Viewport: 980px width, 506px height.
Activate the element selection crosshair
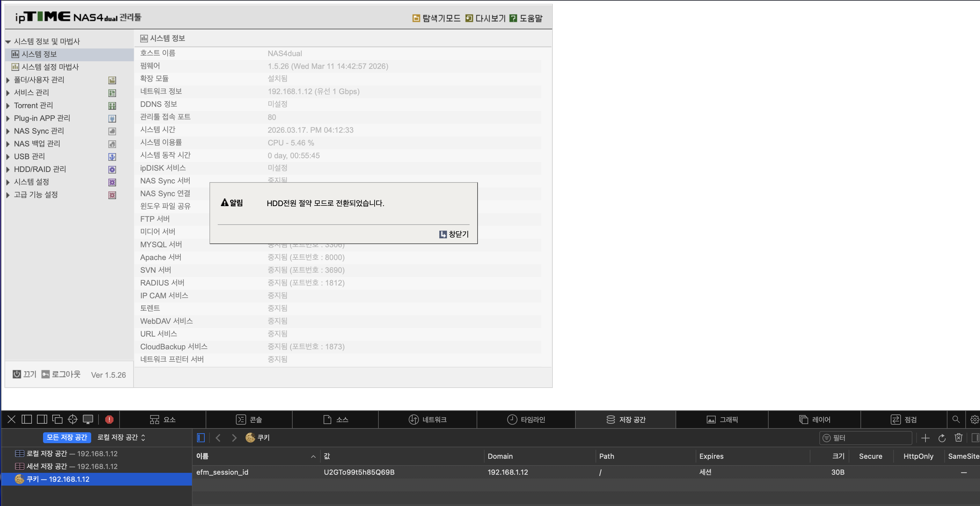[x=72, y=419]
